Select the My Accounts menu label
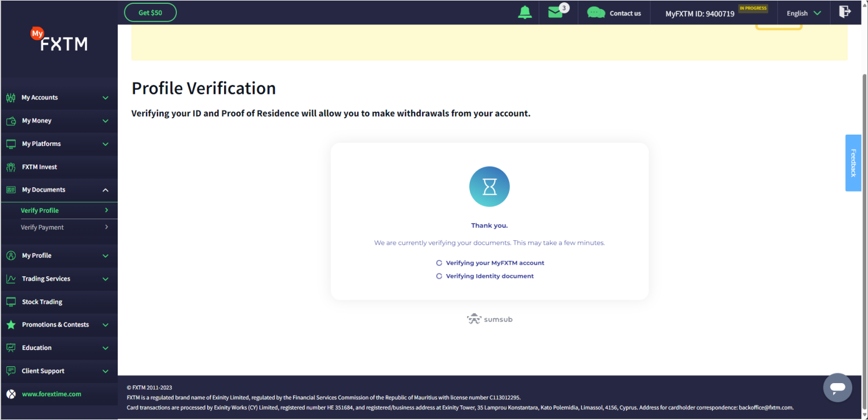Screen dimensions: 868x420 coord(40,98)
